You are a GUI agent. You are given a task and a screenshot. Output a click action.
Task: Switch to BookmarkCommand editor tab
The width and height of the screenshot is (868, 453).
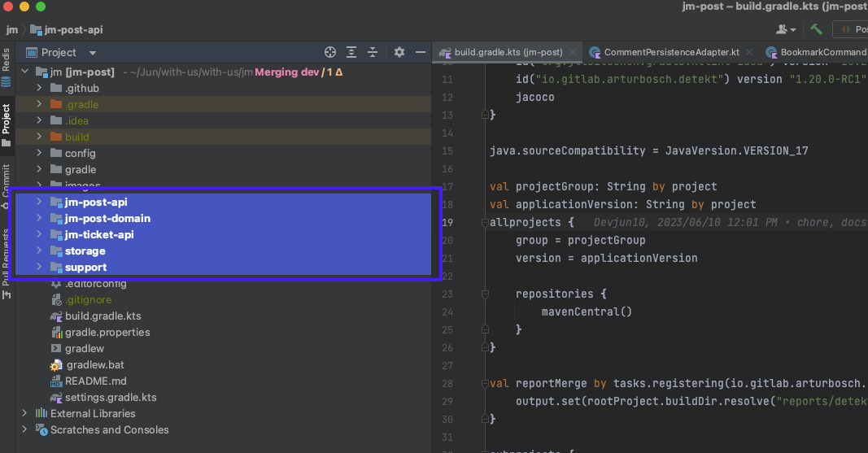pyautogui.click(x=816, y=52)
